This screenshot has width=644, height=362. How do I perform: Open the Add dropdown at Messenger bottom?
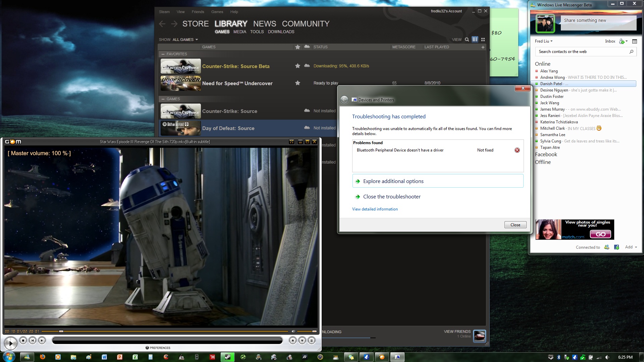(631, 247)
